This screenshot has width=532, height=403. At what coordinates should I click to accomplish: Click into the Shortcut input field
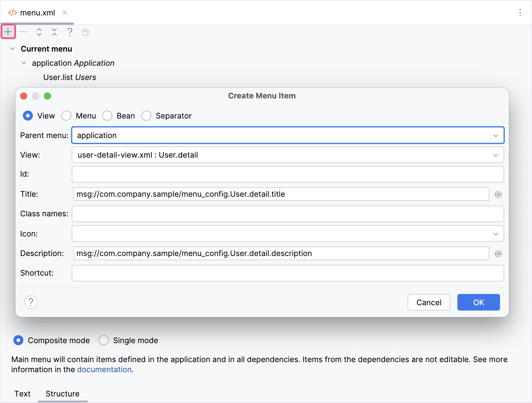[287, 273]
